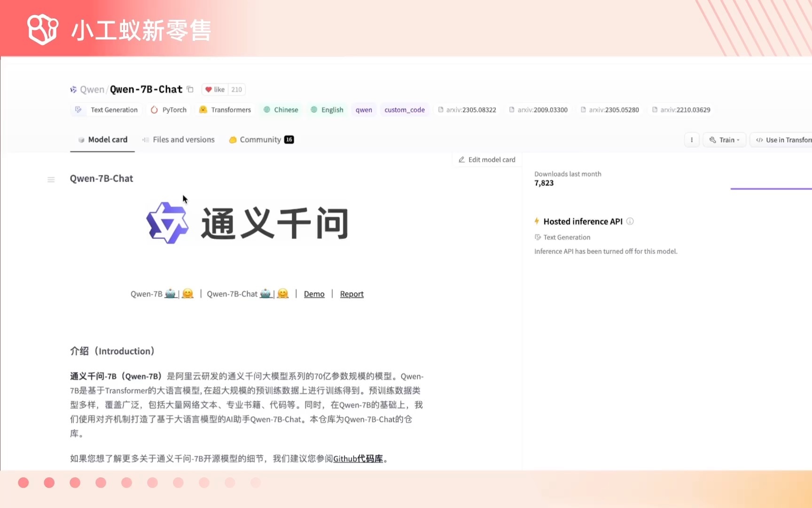Switch to the Model card tab

click(x=102, y=140)
